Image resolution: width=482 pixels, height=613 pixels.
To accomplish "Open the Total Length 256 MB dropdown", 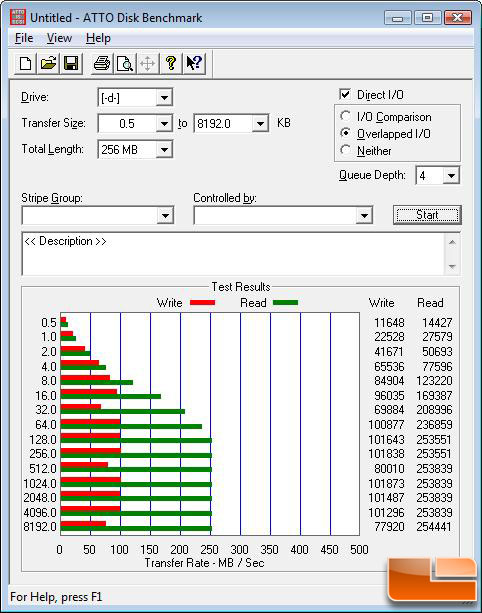I will point(164,150).
